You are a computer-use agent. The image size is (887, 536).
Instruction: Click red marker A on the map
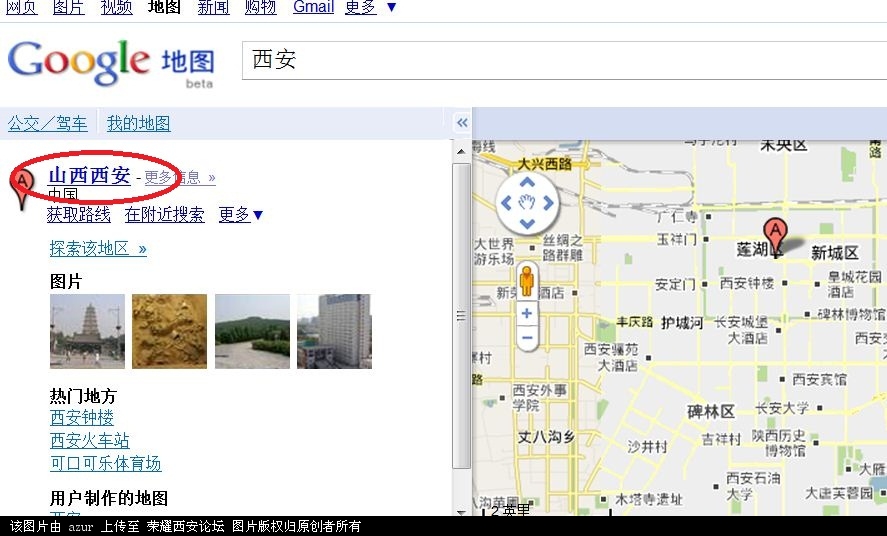point(774,236)
